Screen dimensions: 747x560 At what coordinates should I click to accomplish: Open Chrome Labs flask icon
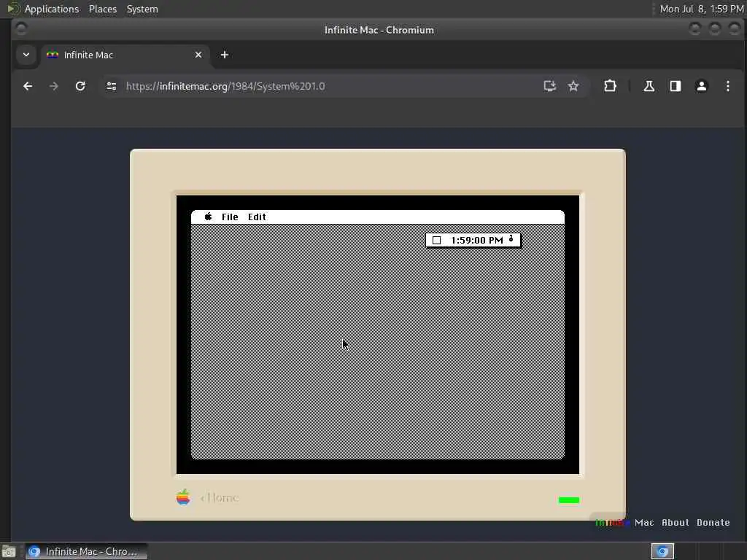coord(649,86)
